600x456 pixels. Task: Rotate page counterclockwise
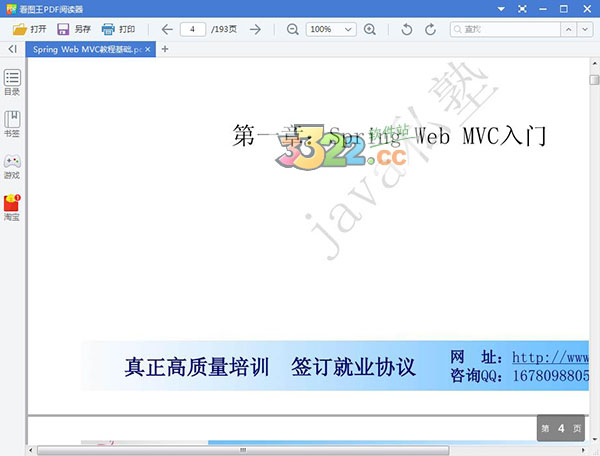point(406,29)
